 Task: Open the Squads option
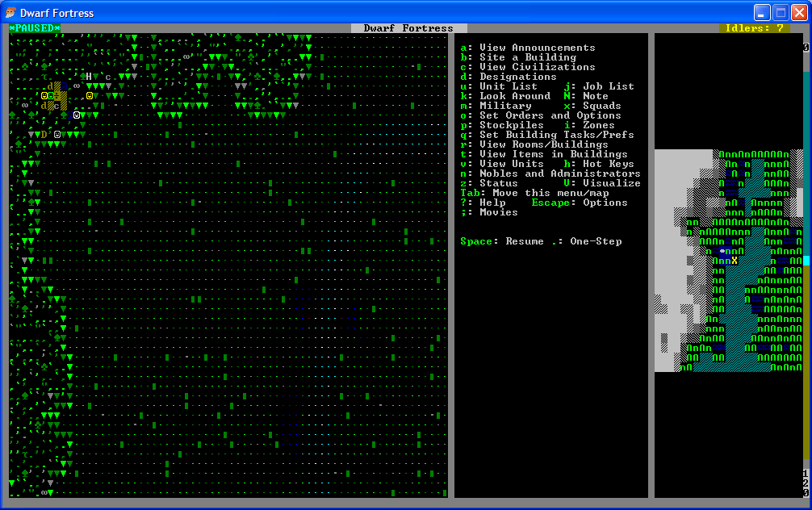click(x=592, y=106)
